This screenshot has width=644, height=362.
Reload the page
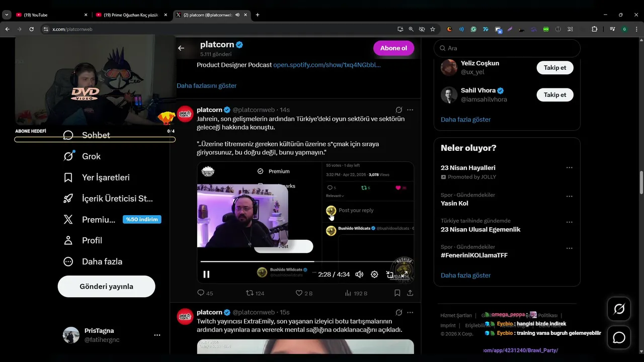[x=32, y=29]
